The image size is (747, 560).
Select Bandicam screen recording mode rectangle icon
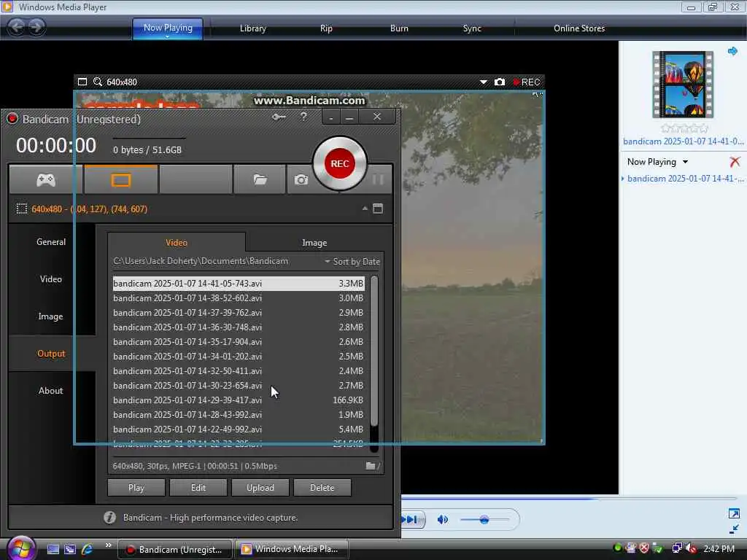coord(120,179)
